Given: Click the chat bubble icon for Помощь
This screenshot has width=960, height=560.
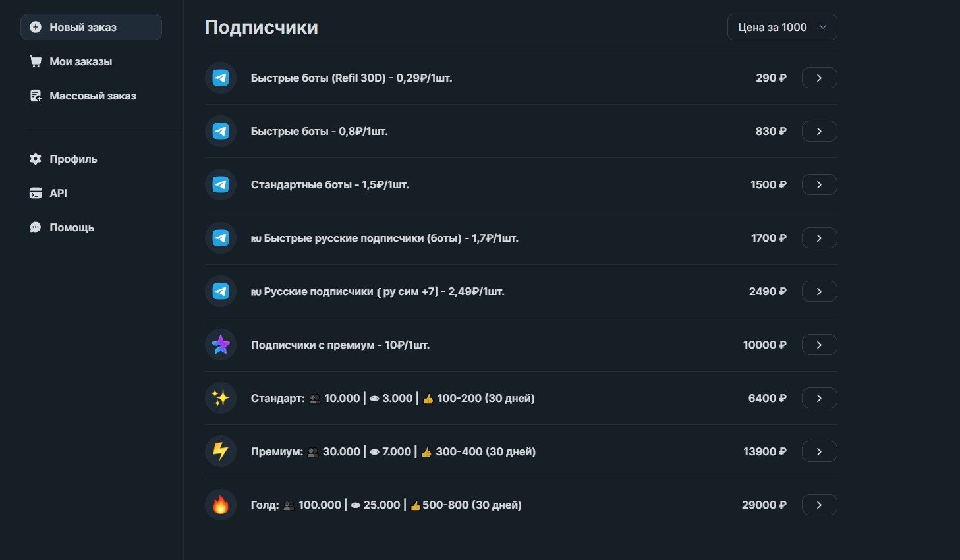Looking at the screenshot, I should [x=35, y=227].
